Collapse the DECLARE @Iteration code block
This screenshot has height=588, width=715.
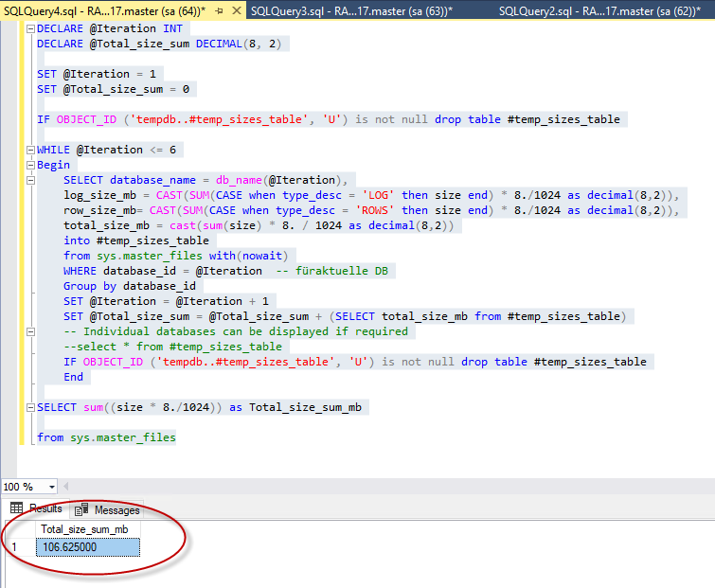[30, 28]
